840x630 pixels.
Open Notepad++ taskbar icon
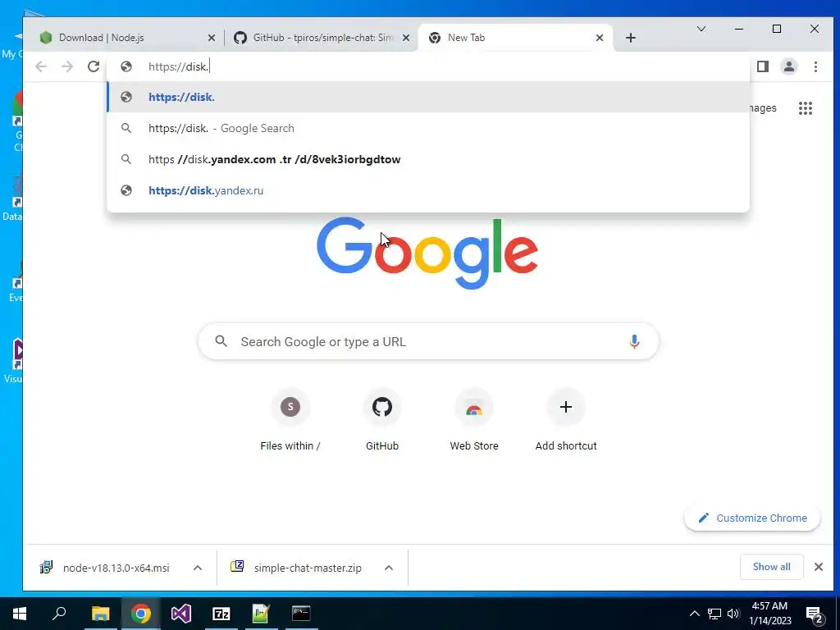coord(261,614)
